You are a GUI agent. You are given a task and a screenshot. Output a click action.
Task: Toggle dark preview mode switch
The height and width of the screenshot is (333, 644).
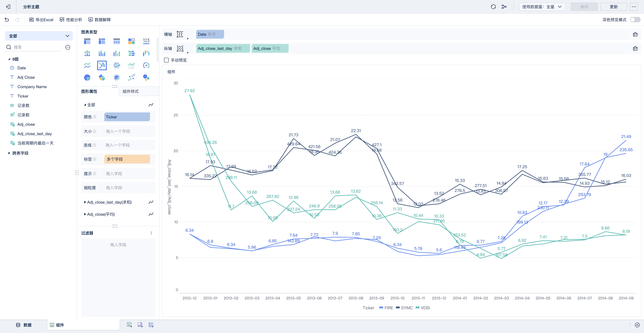[635, 19]
